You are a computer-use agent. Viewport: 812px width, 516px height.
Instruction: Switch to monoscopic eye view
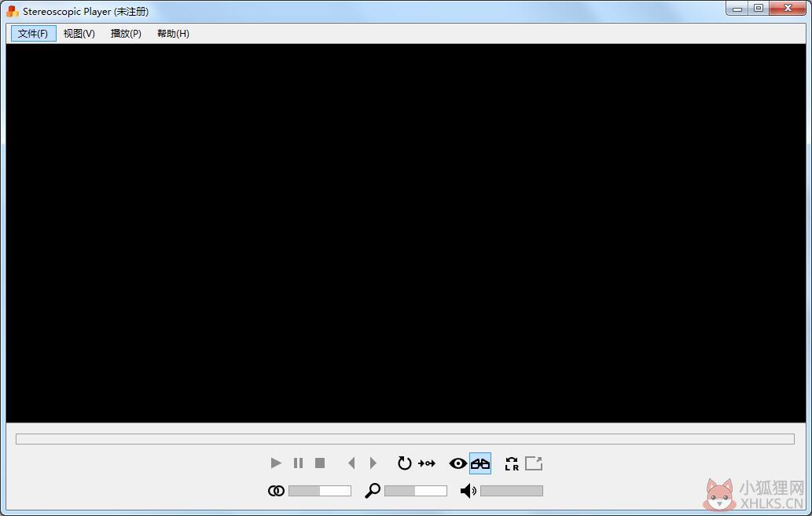[457, 463]
